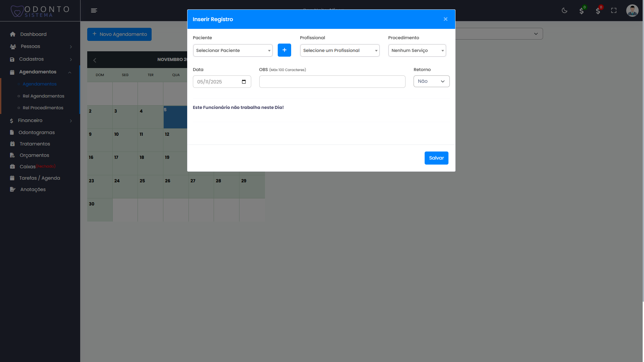Open Selecionar Paciente dropdown
This screenshot has height=362, width=644.
tap(233, 51)
